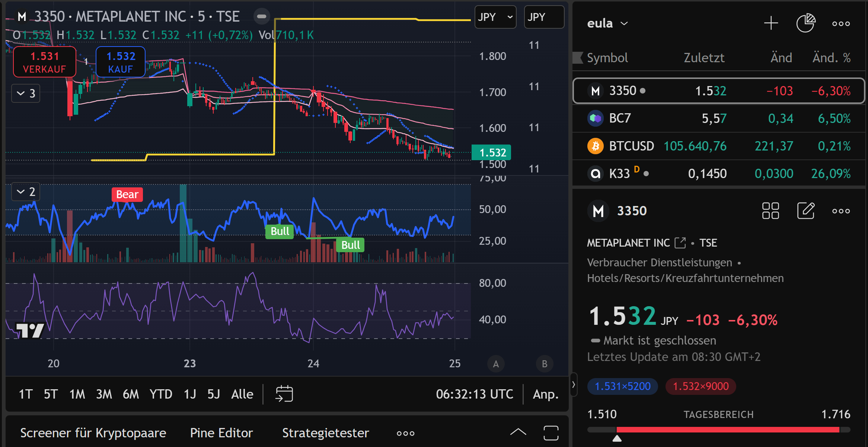Select the 5J time range
The height and width of the screenshot is (447, 868).
click(214, 394)
